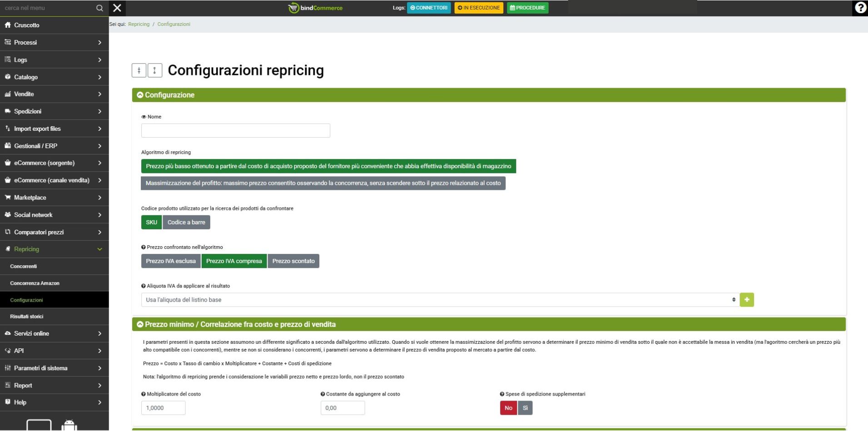Click the bindCommerce logo
Image resolution: width=868 pixels, height=431 pixels.
(316, 8)
